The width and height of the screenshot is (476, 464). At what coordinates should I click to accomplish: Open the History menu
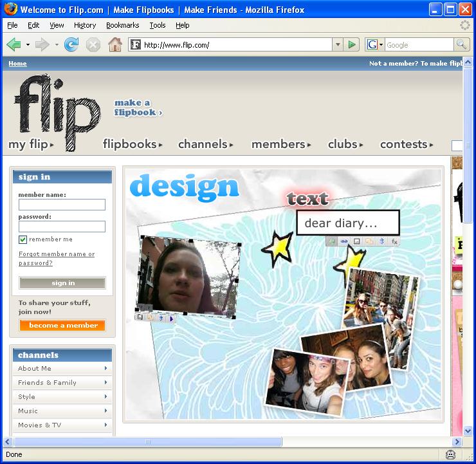(x=85, y=25)
